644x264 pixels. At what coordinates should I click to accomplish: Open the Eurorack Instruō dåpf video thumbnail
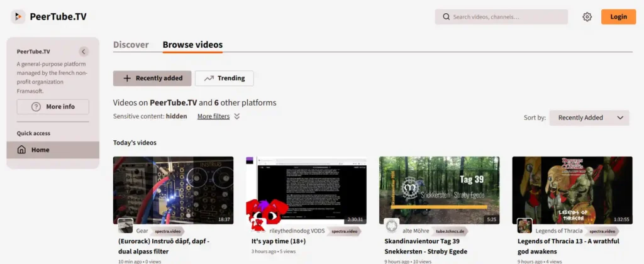(174, 190)
